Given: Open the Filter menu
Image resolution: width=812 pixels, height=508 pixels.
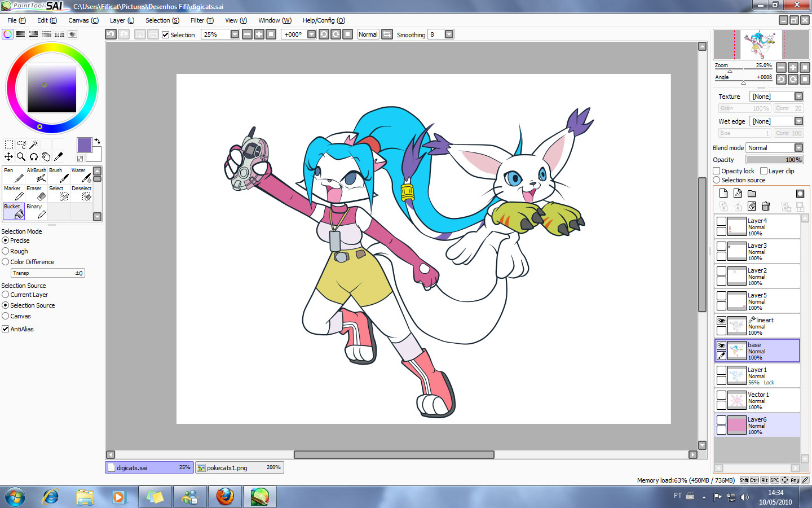Looking at the screenshot, I should pyautogui.click(x=202, y=20).
